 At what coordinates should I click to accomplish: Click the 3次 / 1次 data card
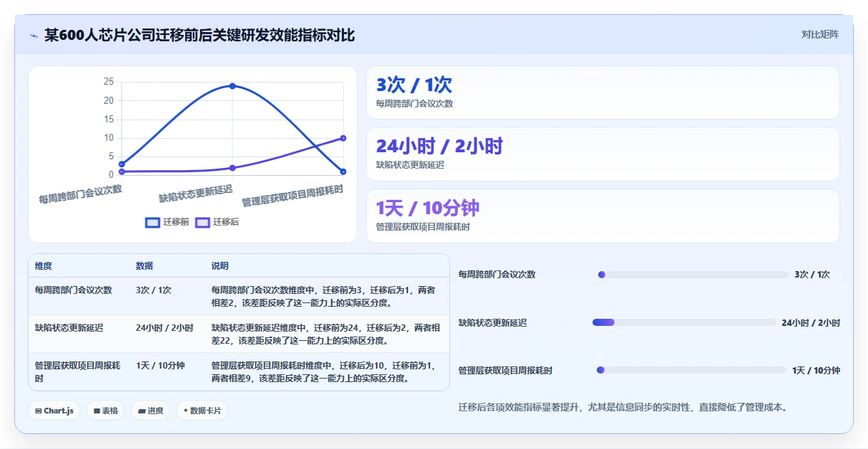point(602,93)
